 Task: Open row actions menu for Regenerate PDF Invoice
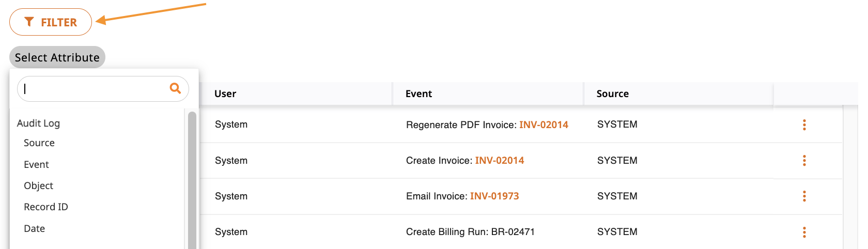point(804,125)
